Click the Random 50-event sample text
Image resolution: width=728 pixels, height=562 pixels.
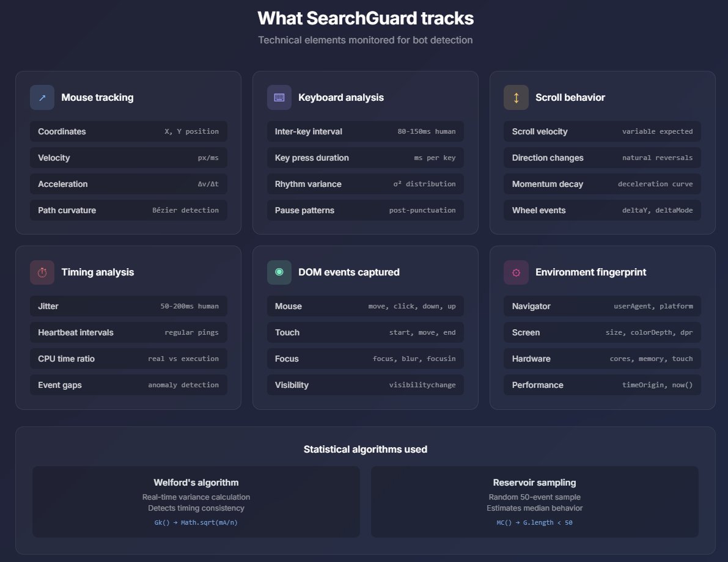(x=534, y=497)
